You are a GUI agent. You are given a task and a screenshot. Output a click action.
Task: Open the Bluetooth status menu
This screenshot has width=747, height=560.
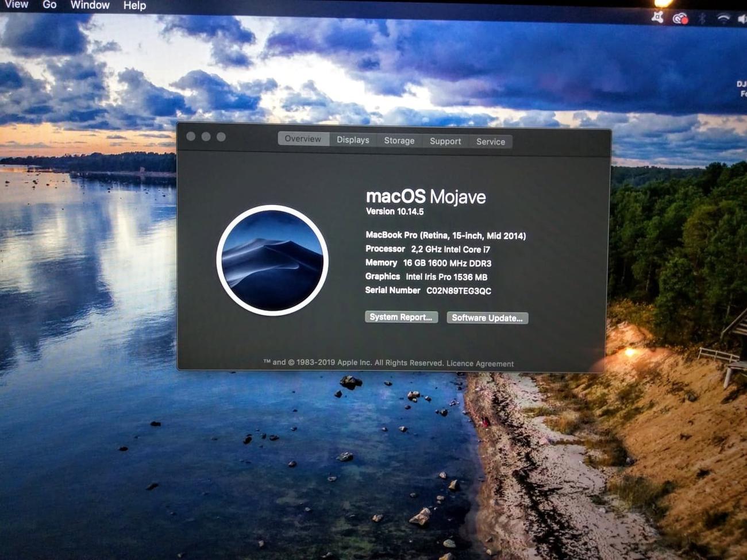(702, 18)
